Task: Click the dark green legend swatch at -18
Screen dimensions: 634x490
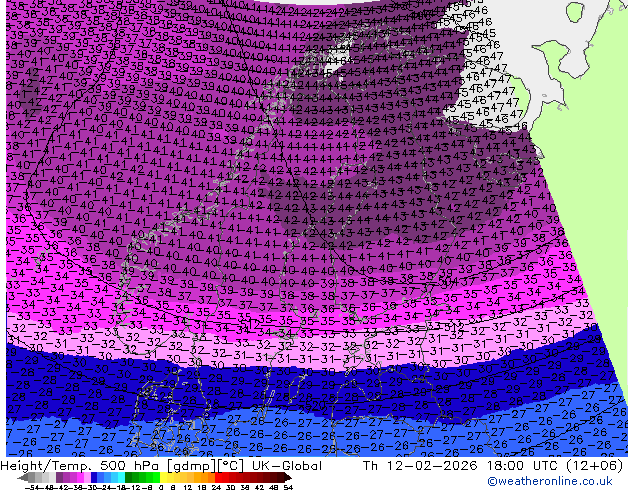Action: pos(129,478)
